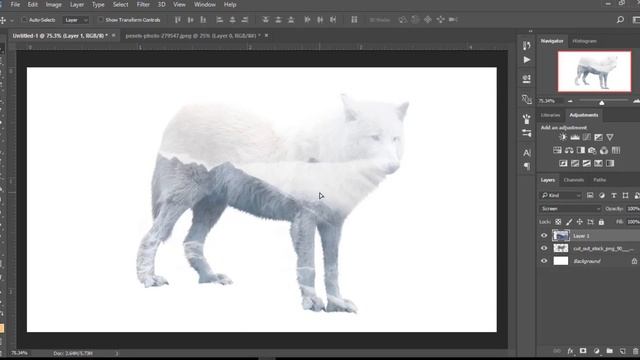Screen dimensions: 640x360
Task: Click the Navigator zoom in button
Action: tap(636, 101)
